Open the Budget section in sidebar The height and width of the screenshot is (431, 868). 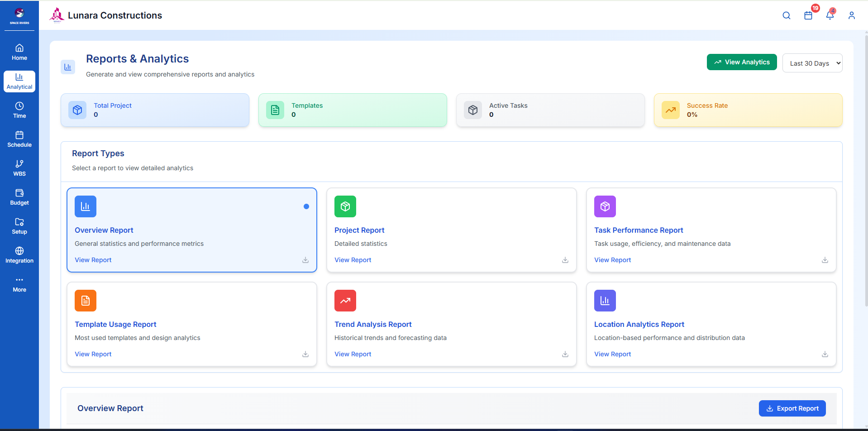[19, 197]
